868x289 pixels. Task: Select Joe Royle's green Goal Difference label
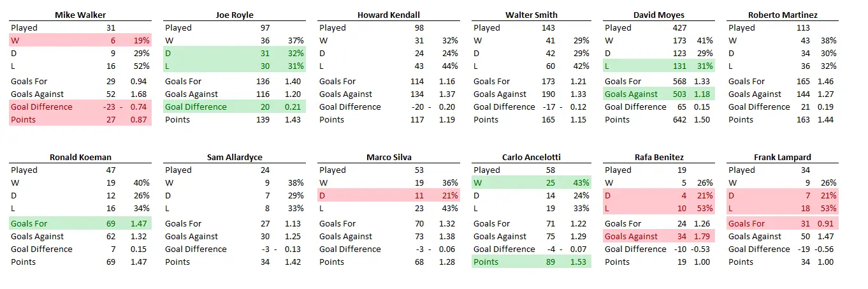pos(196,107)
